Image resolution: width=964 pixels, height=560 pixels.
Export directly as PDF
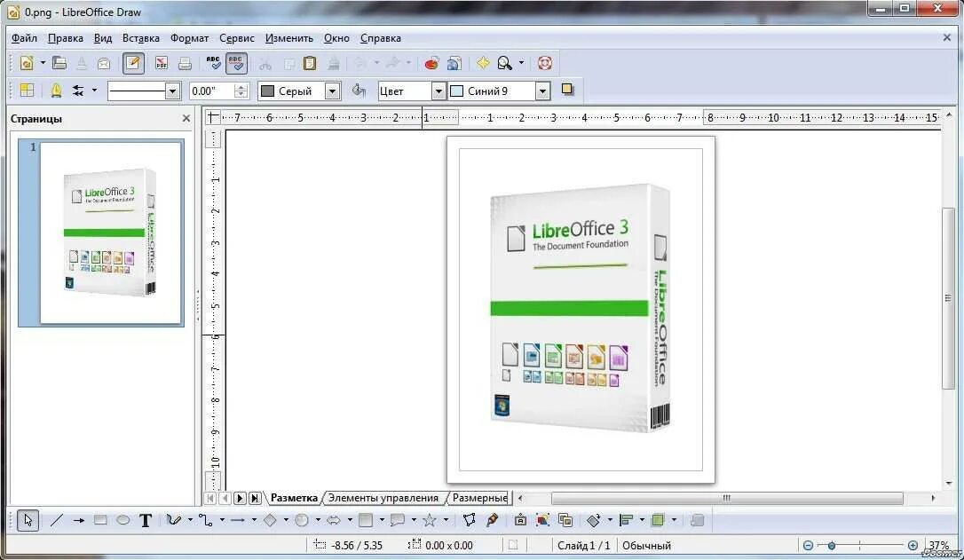pyautogui.click(x=162, y=63)
